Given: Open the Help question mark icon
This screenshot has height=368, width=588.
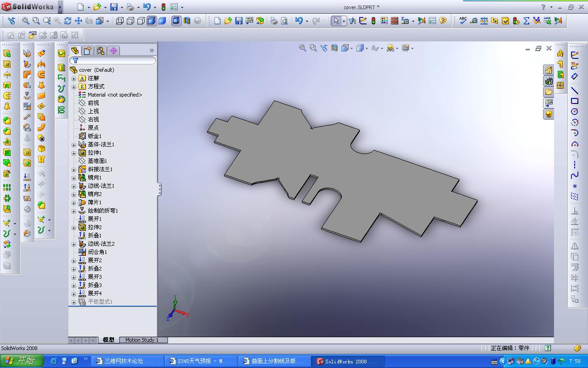Looking at the screenshot, I should [x=443, y=21].
